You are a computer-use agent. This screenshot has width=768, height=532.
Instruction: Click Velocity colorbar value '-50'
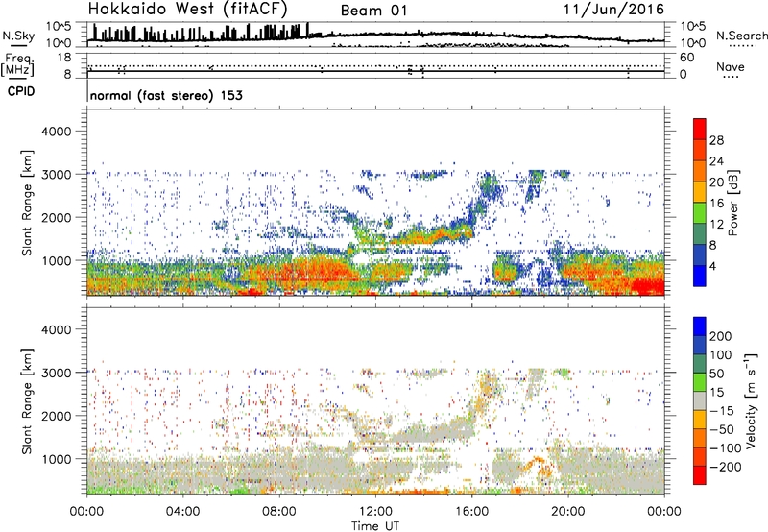point(722,429)
